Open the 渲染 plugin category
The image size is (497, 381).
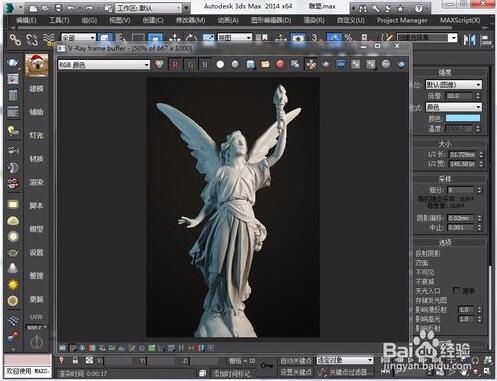pos(36,182)
